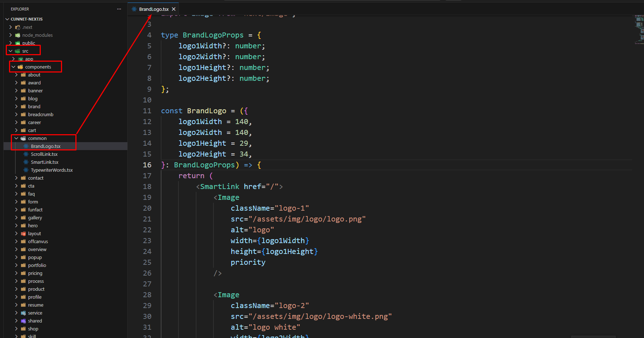Open the TypewriterWords.tsx file
The width and height of the screenshot is (644, 338).
(52, 170)
